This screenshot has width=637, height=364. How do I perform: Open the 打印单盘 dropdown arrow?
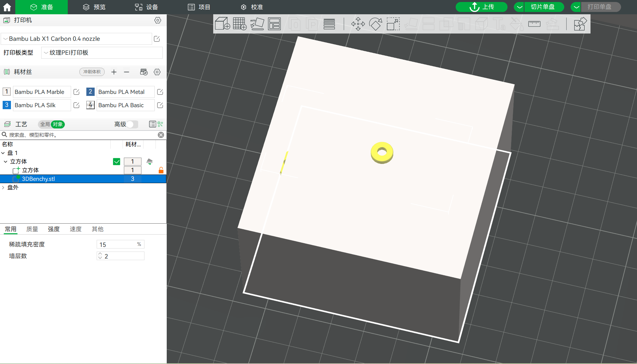(x=576, y=7)
